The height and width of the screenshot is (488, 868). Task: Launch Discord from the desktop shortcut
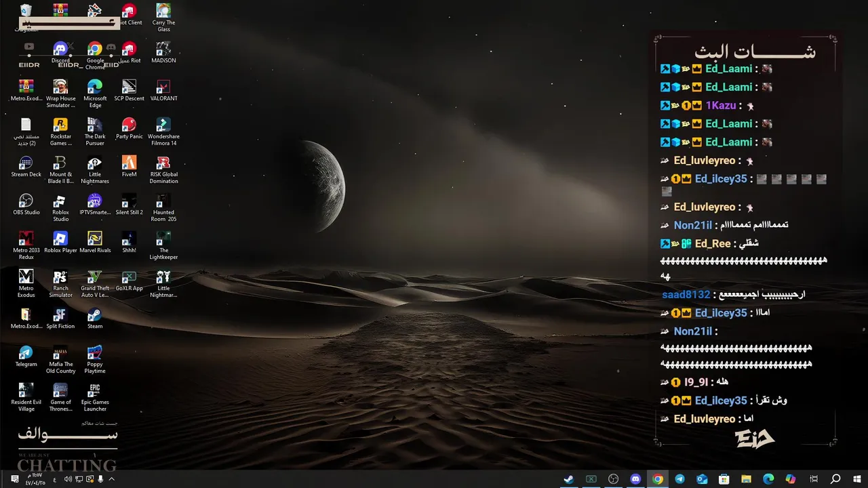point(60,52)
